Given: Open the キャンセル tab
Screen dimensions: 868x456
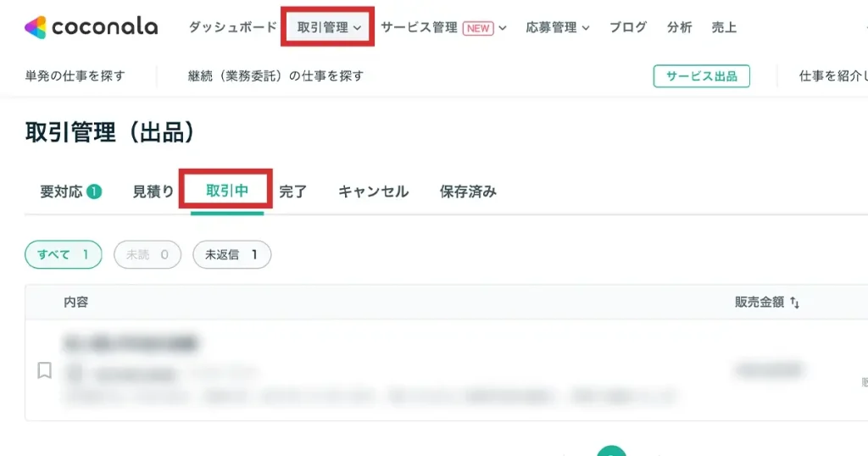Looking at the screenshot, I should pyautogui.click(x=374, y=192).
